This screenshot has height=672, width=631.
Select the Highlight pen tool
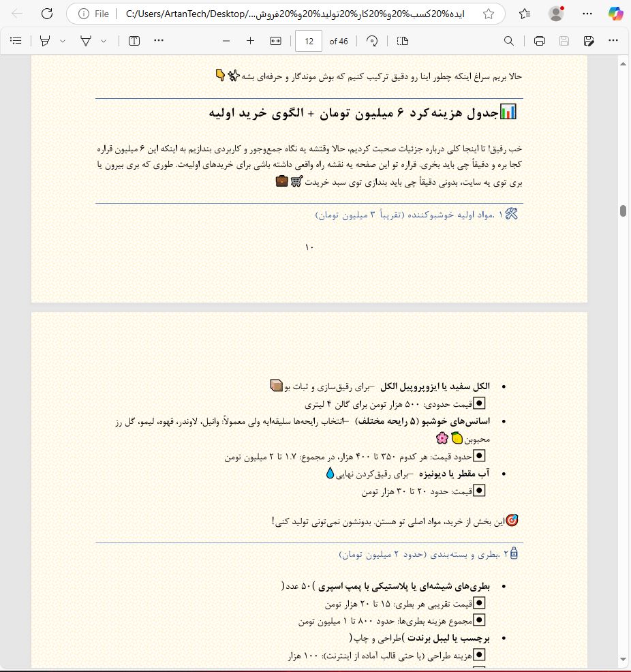point(45,41)
